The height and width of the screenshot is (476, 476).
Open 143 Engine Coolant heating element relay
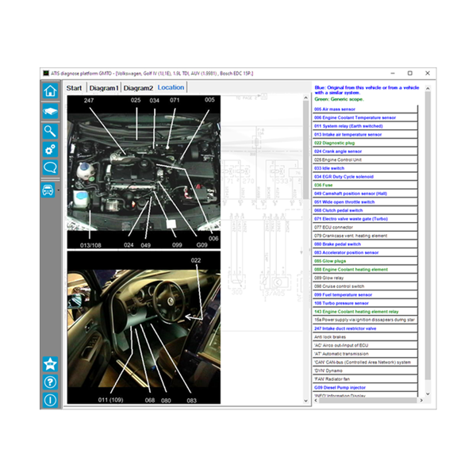(365, 312)
